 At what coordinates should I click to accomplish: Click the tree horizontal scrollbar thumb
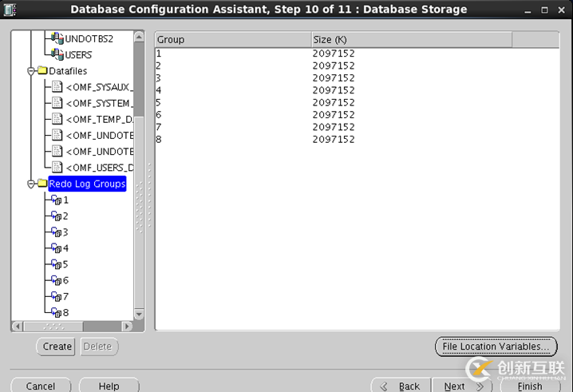point(53,326)
